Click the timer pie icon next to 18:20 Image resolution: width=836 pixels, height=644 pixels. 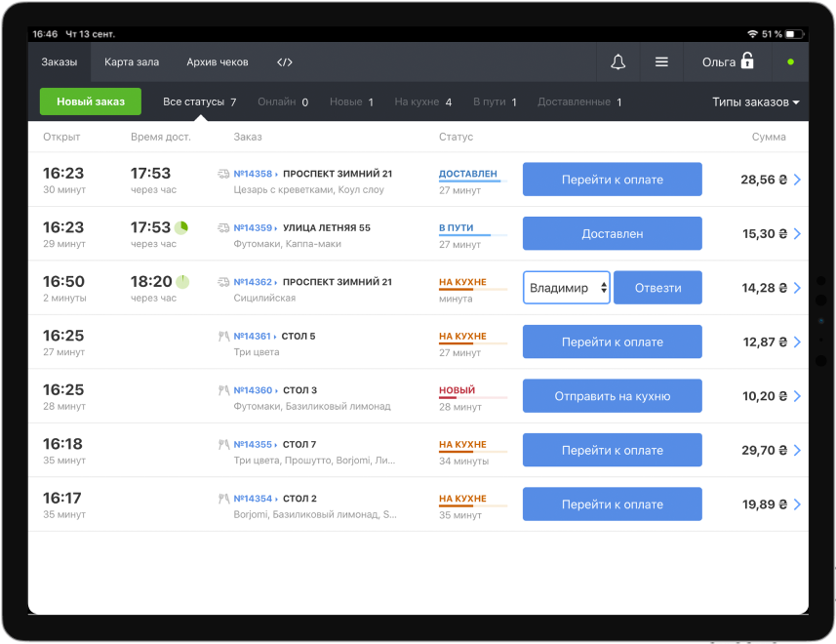point(182,281)
